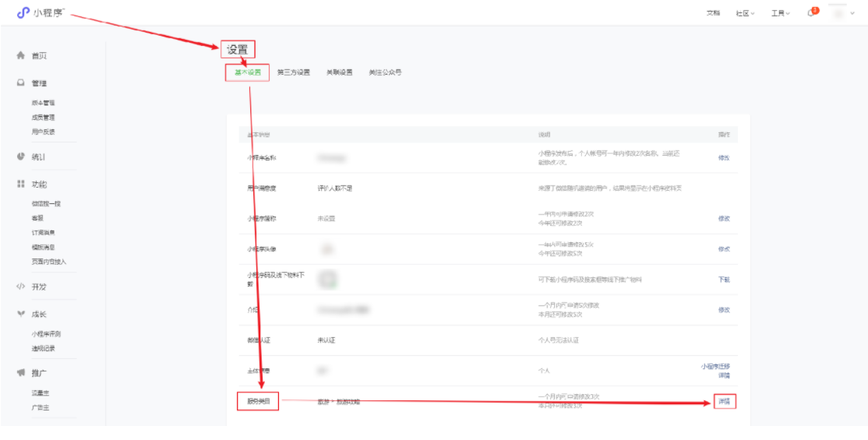Switch to the 关联设置 tab
The height and width of the screenshot is (440, 868).
(339, 72)
